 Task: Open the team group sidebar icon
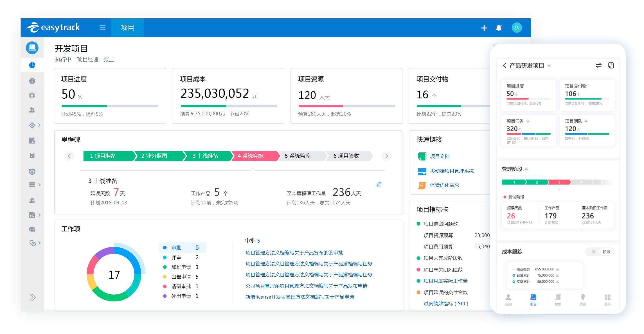click(32, 200)
